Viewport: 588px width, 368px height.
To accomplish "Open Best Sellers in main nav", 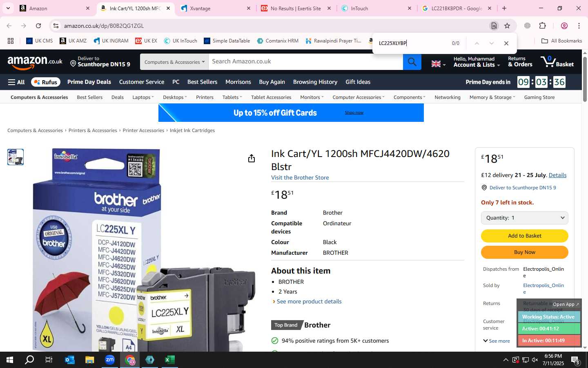I will (202, 82).
